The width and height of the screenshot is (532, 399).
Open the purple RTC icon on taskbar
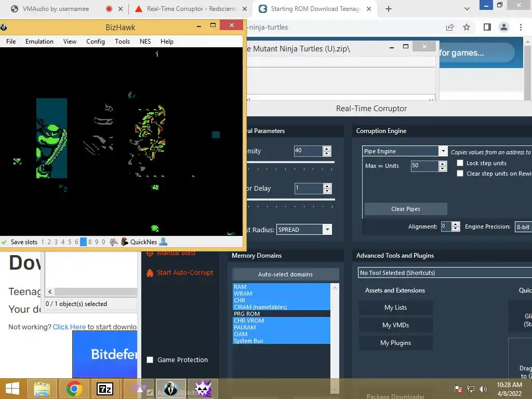tap(203, 389)
